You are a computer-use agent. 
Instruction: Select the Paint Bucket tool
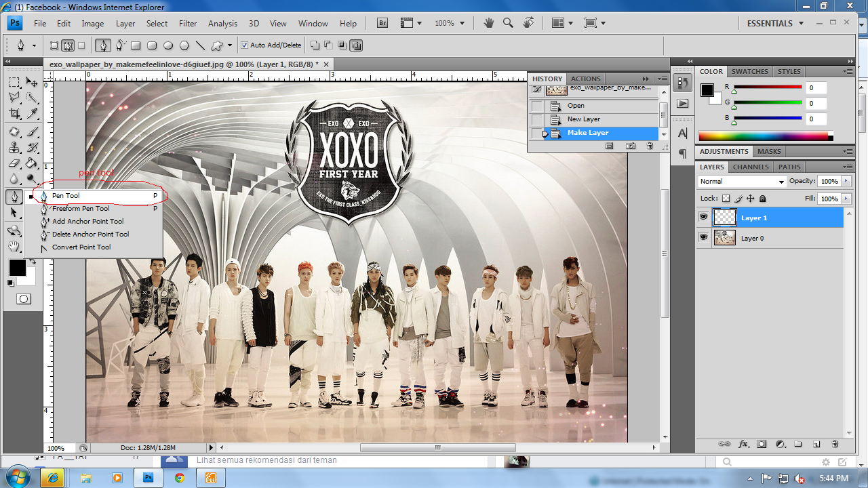point(31,163)
